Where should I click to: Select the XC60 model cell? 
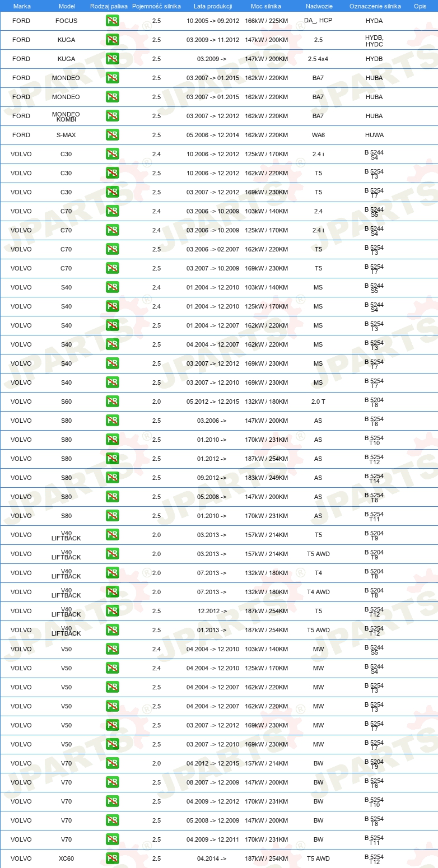pyautogui.click(x=66, y=858)
